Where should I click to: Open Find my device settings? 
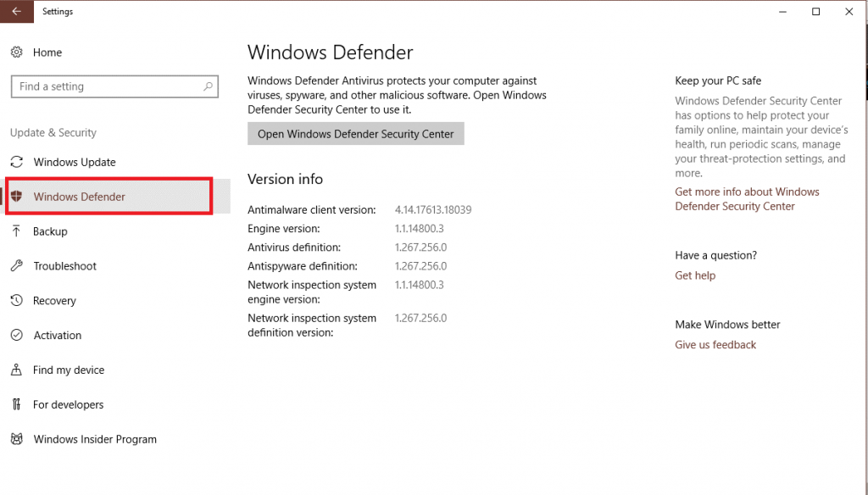pyautogui.click(x=69, y=370)
